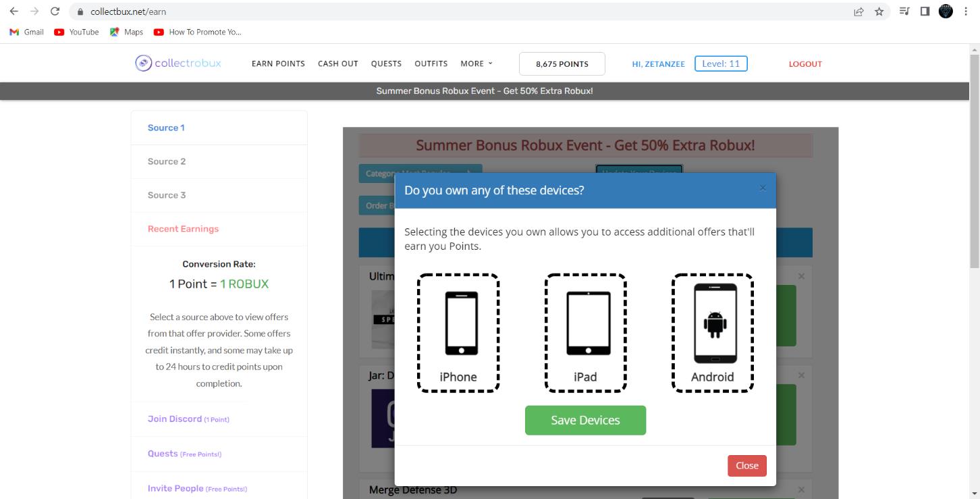
Task: Dismiss the Jar: D... offer card X
Action: pos(801,375)
